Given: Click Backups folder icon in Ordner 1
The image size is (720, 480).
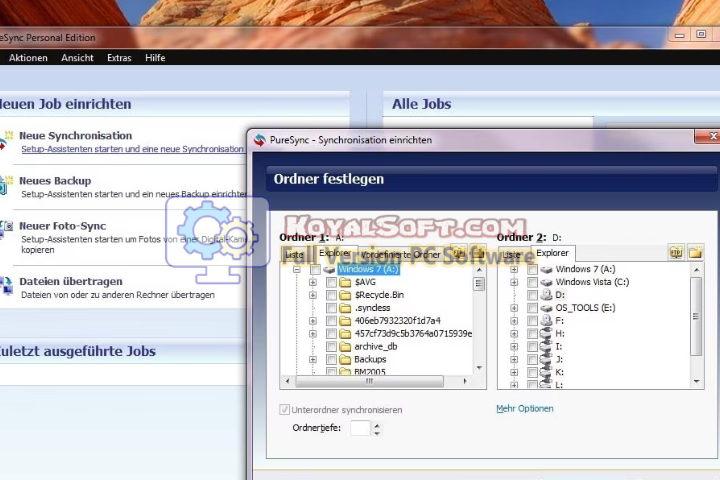Looking at the screenshot, I should 345,359.
